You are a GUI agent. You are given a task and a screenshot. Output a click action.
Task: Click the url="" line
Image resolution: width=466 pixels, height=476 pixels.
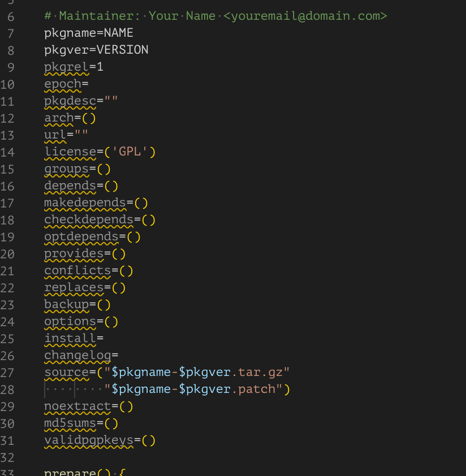coord(66,135)
